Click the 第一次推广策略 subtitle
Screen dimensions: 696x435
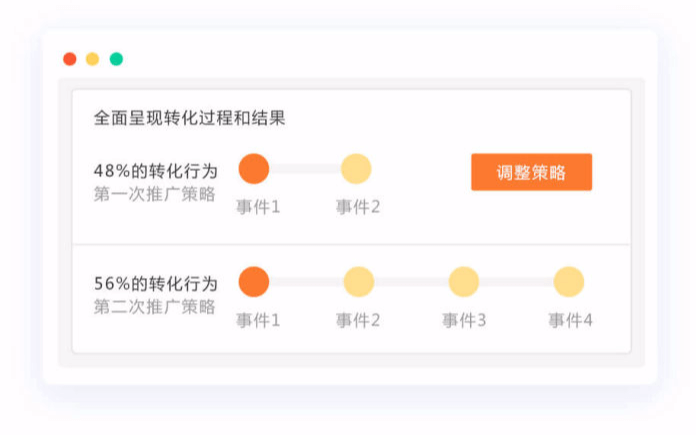coord(155,194)
